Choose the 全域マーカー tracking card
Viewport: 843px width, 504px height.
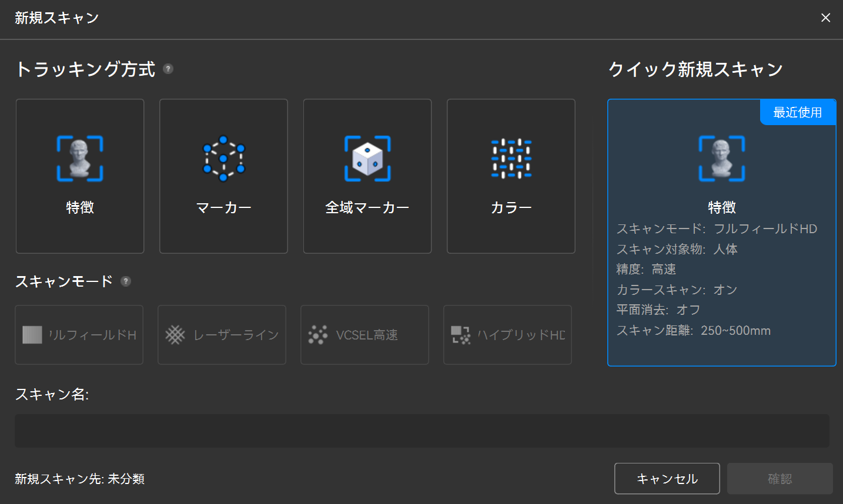[x=367, y=176]
